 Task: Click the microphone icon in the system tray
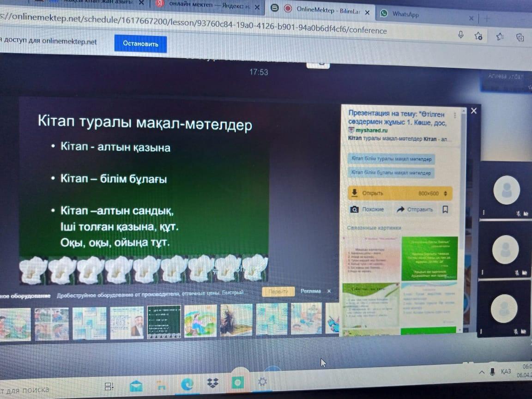pyautogui.click(x=492, y=371)
